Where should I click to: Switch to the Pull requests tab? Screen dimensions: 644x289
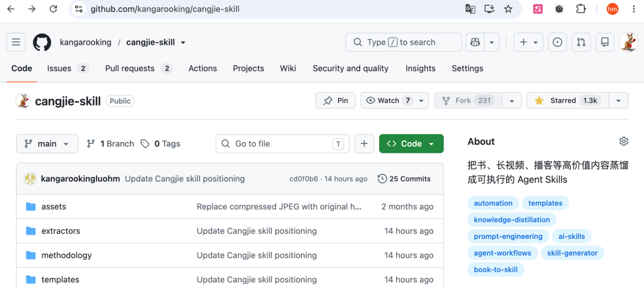pyautogui.click(x=139, y=69)
